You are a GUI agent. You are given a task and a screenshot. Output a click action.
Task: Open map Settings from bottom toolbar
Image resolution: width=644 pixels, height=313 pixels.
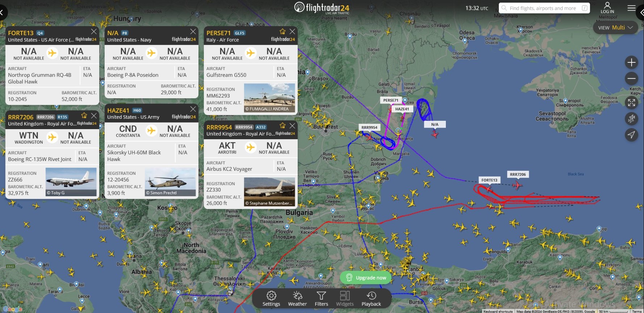(271, 298)
